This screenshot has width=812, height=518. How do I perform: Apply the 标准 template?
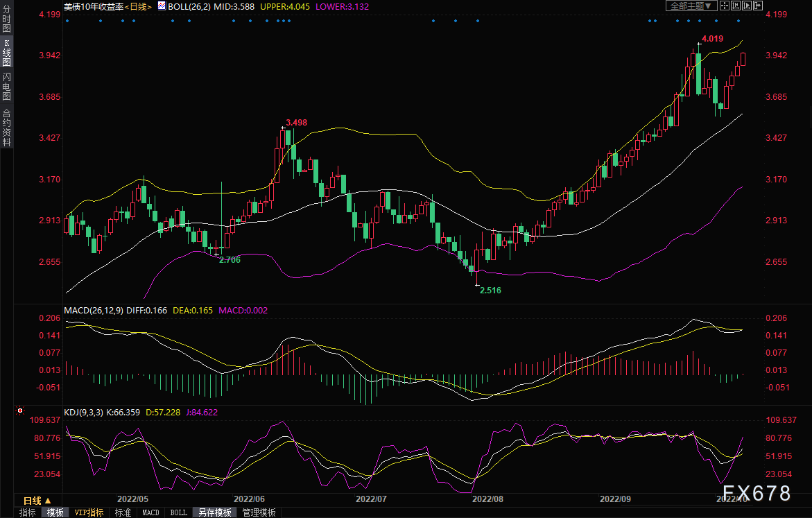point(123,512)
